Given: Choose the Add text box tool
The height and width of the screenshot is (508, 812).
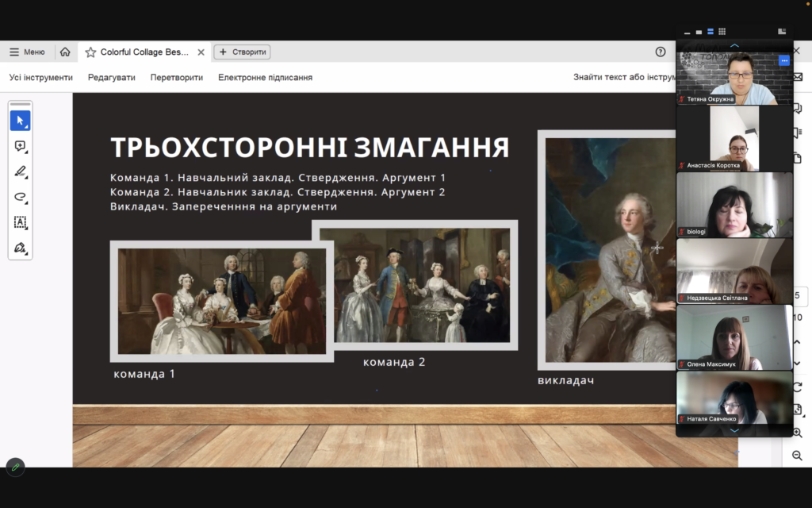Looking at the screenshot, I should [x=20, y=222].
